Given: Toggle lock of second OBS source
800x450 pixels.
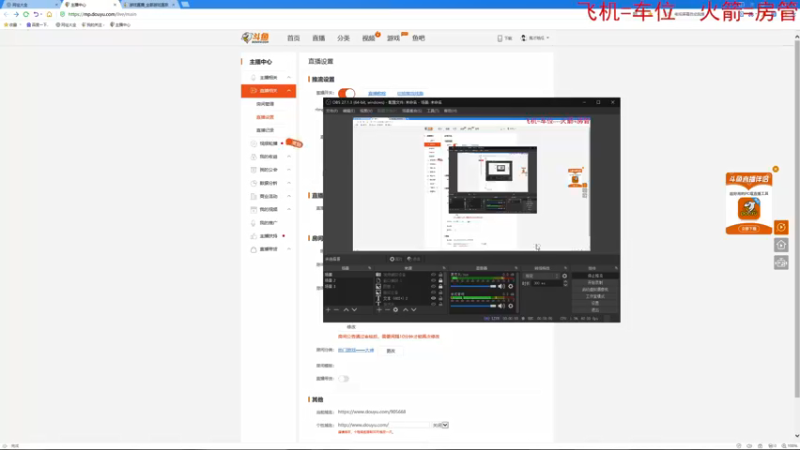Looking at the screenshot, I should point(440,280).
